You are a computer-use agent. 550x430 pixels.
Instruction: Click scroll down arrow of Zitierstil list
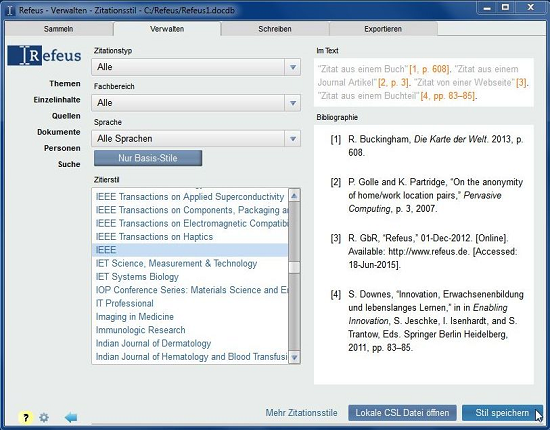294,357
